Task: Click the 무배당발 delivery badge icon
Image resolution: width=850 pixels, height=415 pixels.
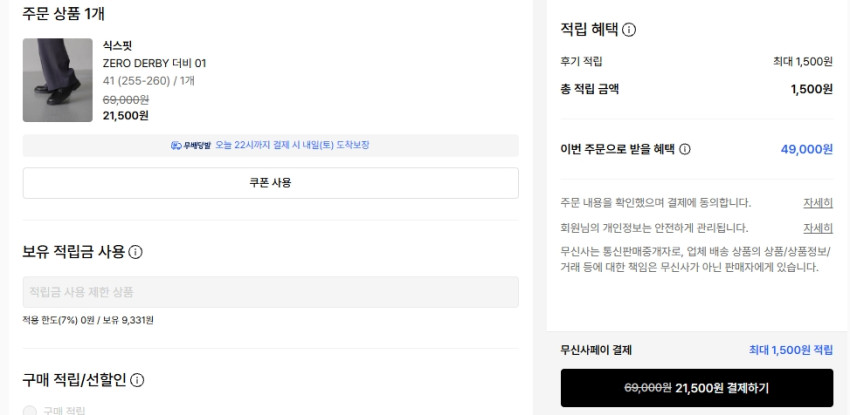Action: [x=191, y=145]
